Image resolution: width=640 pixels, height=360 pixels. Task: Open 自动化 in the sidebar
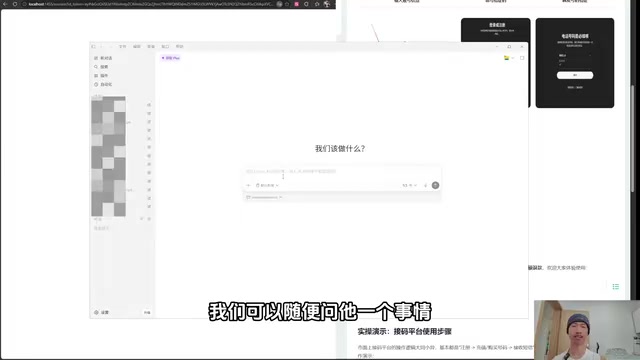[x=103, y=84]
